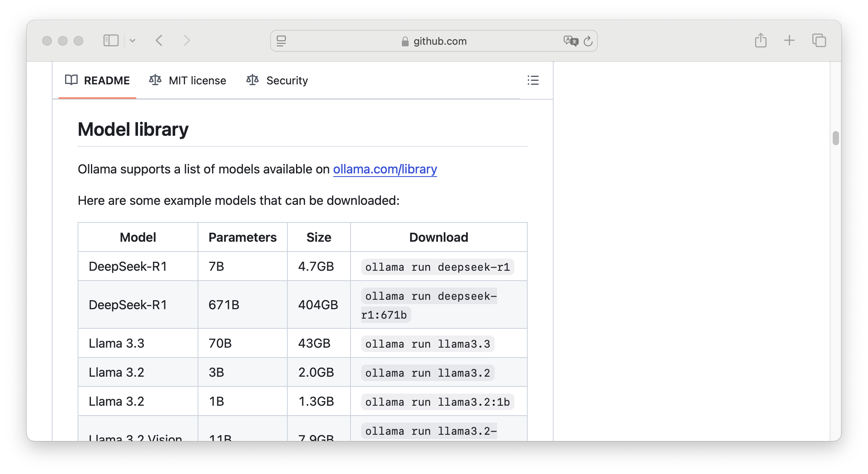
Task: Switch to the Security tab
Action: (277, 80)
